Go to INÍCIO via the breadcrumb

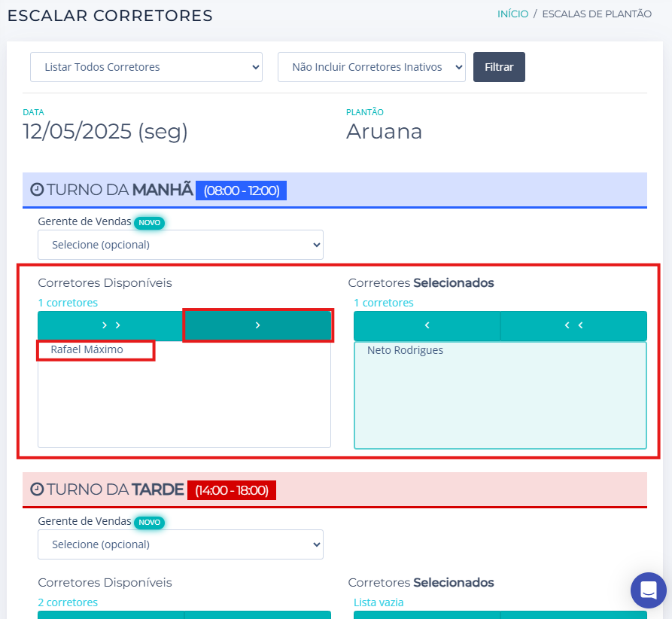point(512,14)
